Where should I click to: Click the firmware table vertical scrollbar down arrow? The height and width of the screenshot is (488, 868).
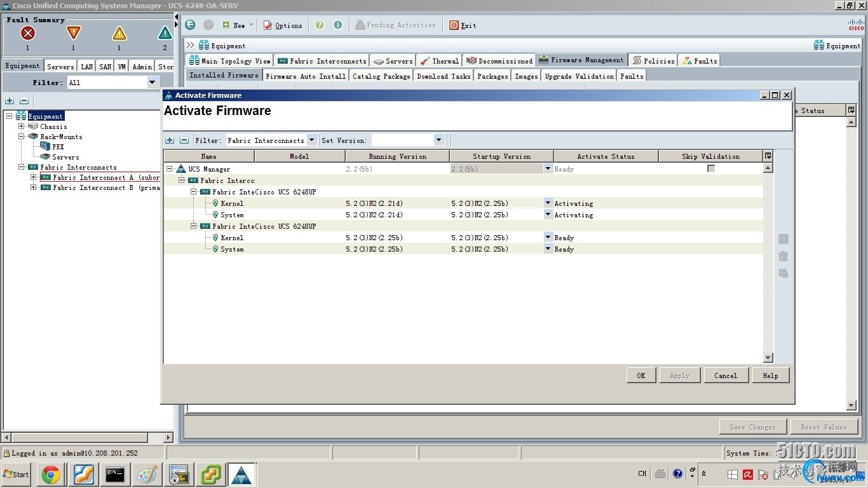768,358
